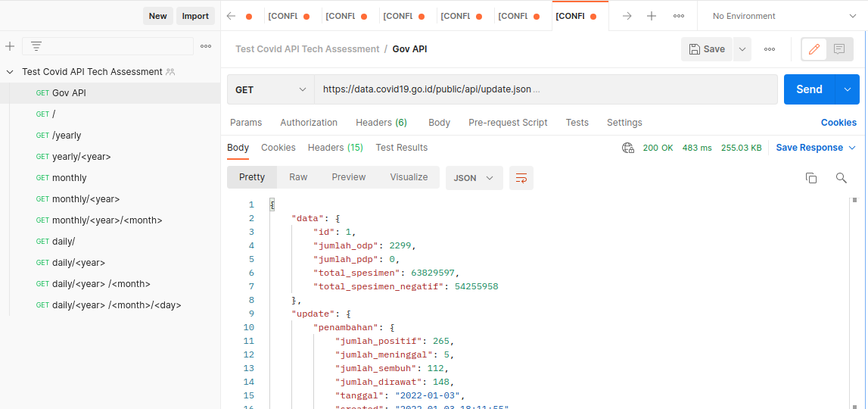
Task: Collapse Test Covid API Tech Assessment collection
Action: pos(10,72)
